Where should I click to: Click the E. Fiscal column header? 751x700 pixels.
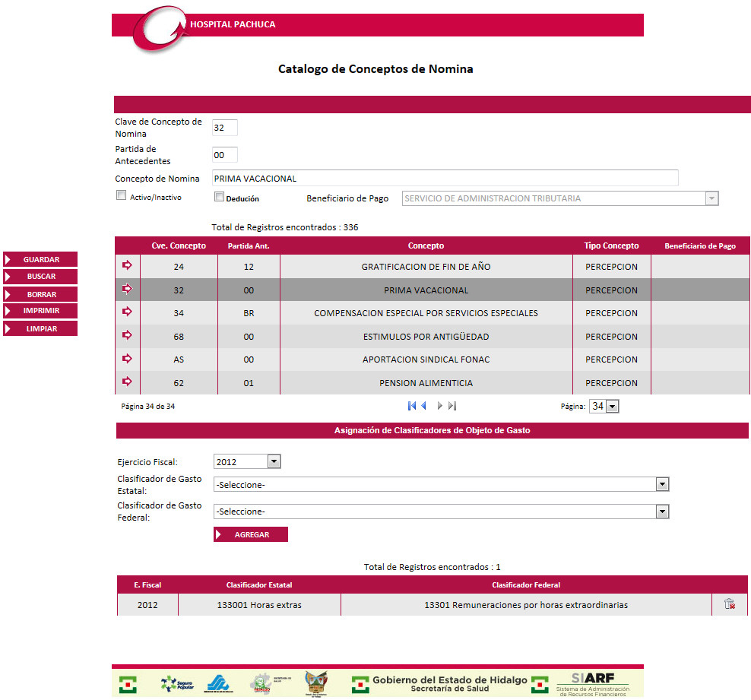147,585
